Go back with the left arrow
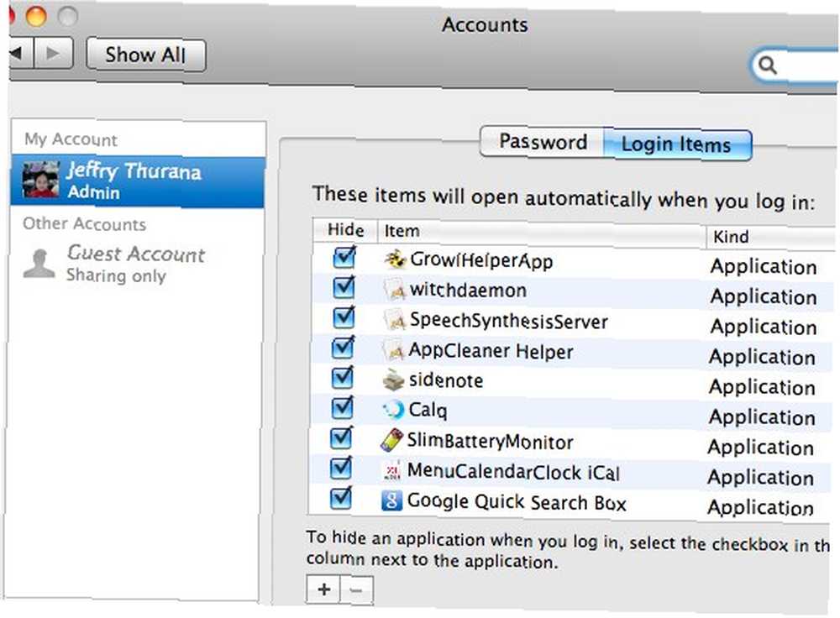Image resolution: width=840 pixels, height=618 pixels. click(21, 54)
